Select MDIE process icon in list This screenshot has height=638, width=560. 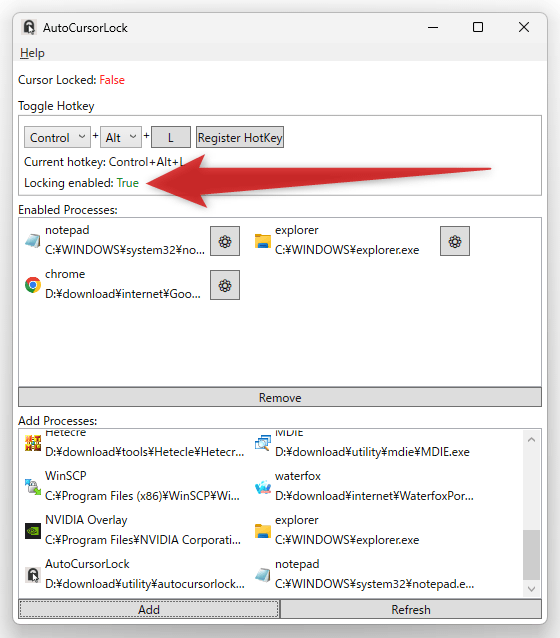pos(263,443)
